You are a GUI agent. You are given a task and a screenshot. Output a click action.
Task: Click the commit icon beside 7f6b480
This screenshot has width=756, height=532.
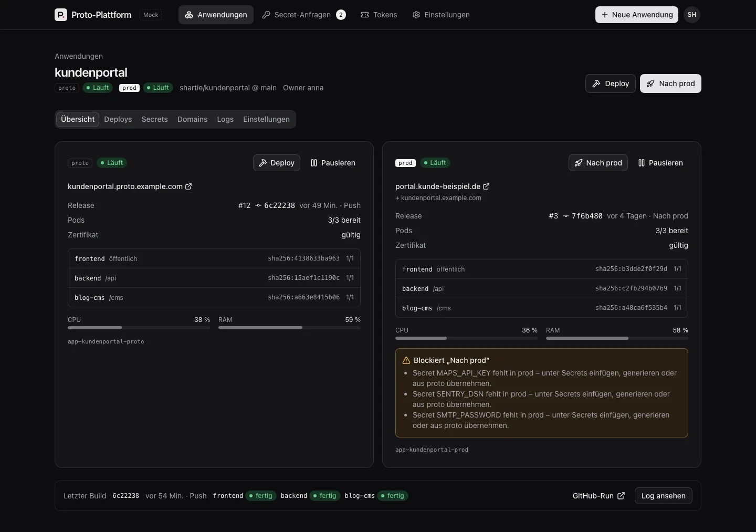(x=566, y=216)
